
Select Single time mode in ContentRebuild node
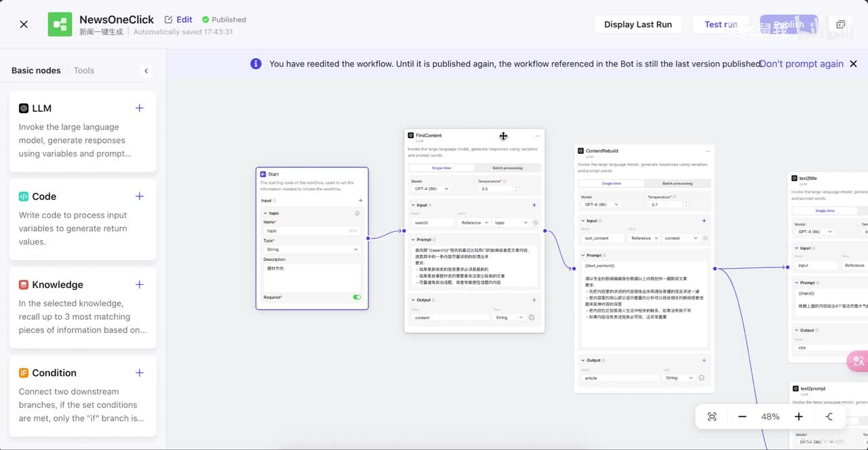click(610, 183)
